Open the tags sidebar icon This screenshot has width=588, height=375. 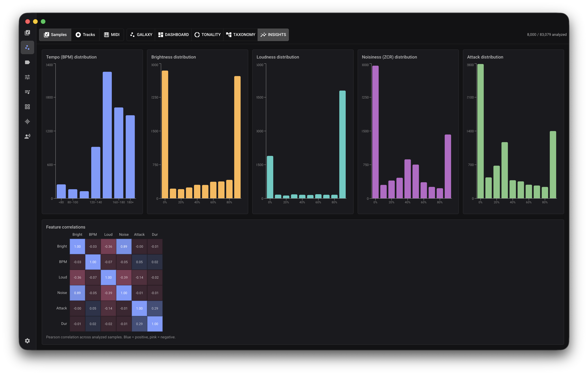27,62
